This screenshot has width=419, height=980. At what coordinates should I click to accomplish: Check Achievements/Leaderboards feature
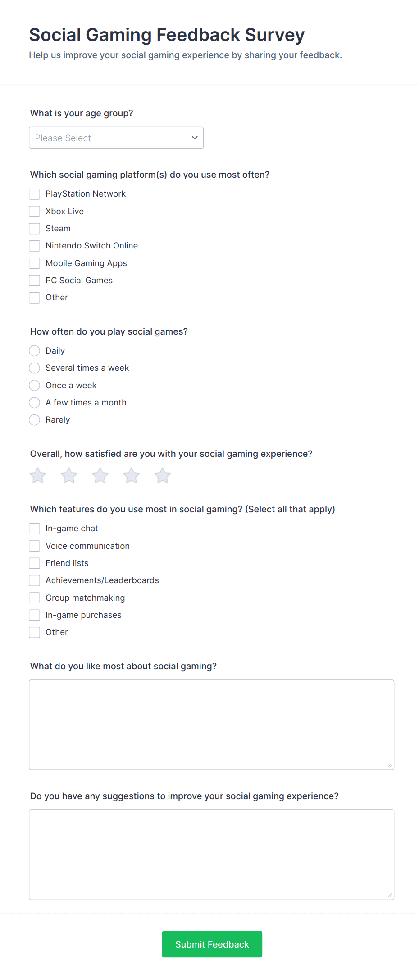click(34, 580)
